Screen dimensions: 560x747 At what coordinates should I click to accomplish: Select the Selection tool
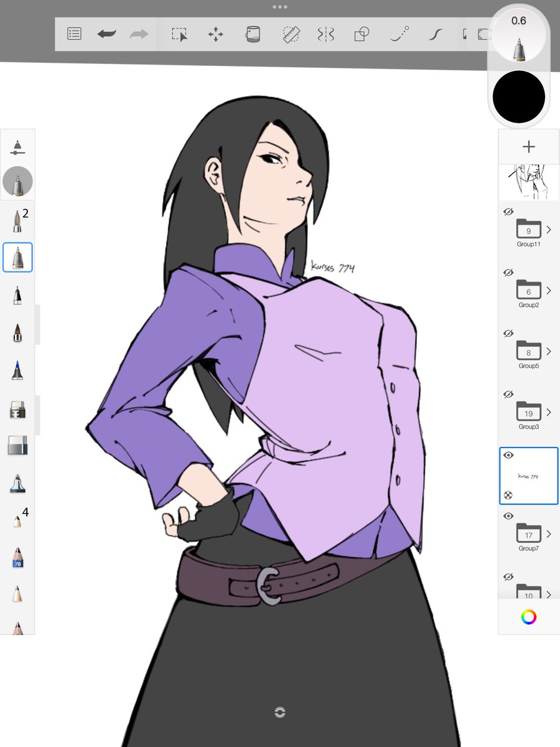[x=180, y=34]
